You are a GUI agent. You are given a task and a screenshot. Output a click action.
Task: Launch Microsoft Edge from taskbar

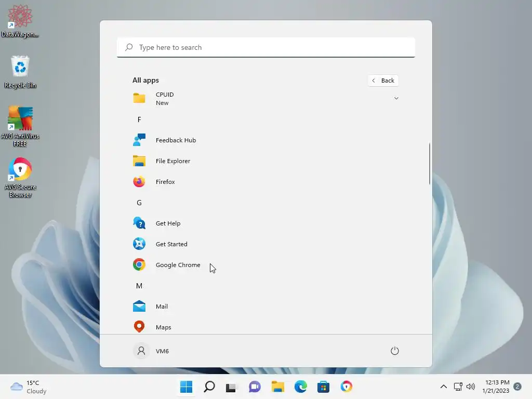click(301, 387)
